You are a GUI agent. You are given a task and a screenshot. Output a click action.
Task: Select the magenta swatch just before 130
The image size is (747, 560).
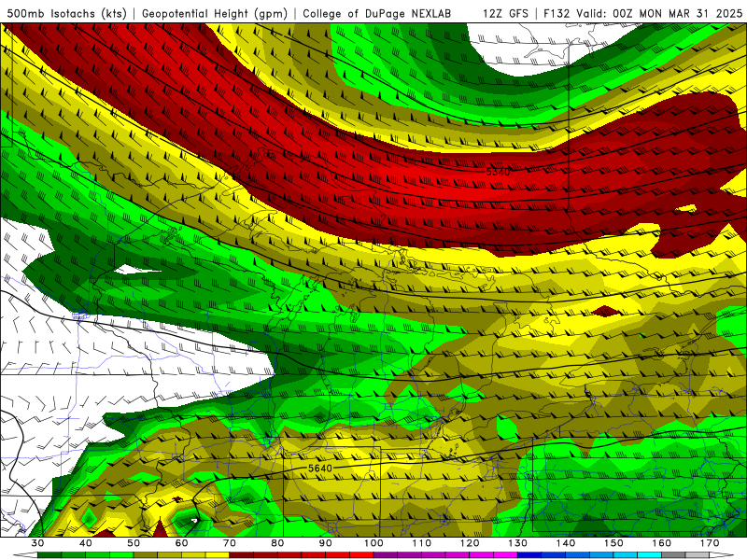point(505,555)
